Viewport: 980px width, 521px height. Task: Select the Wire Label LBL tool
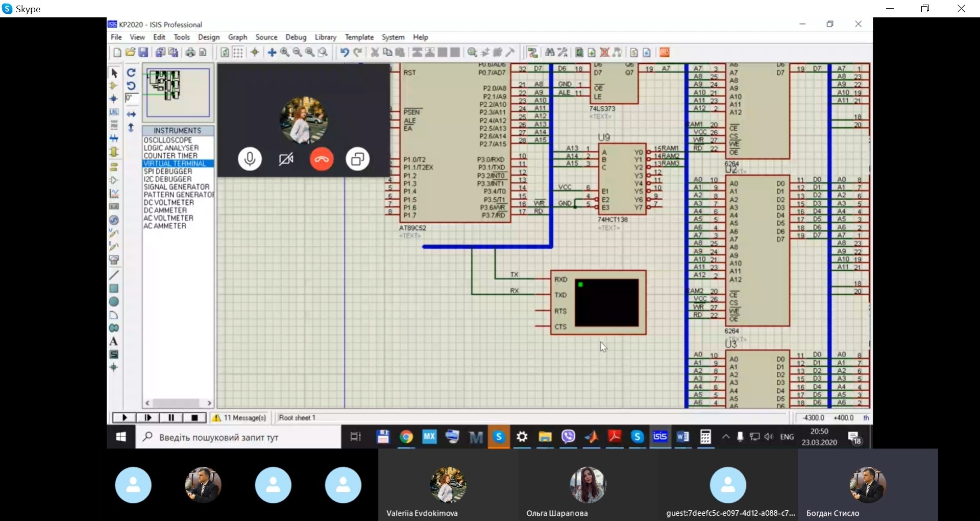point(114,112)
